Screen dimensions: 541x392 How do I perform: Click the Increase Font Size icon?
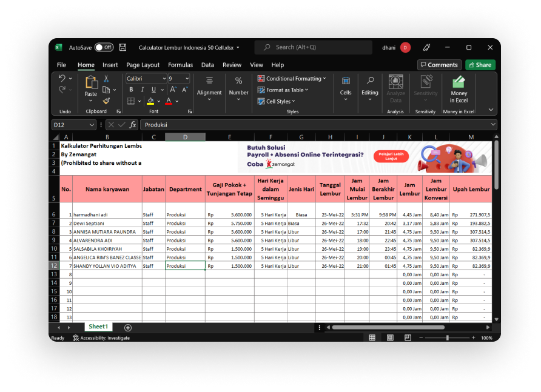pyautogui.click(x=172, y=90)
